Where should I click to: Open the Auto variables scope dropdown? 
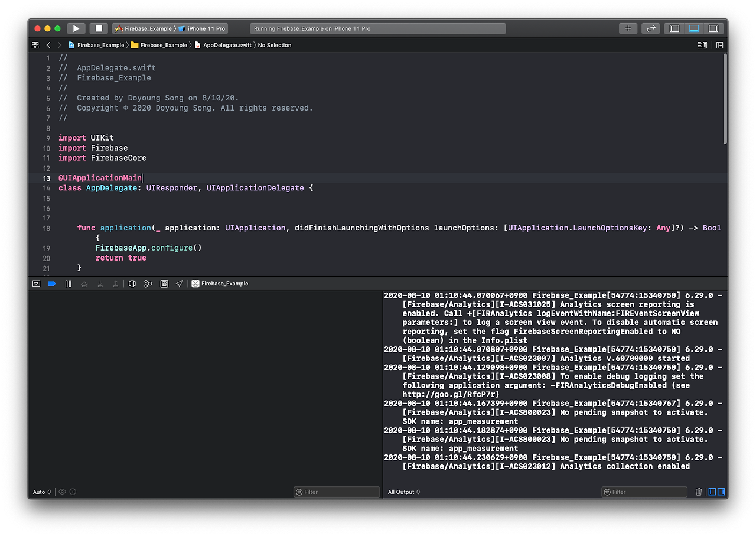tap(42, 492)
